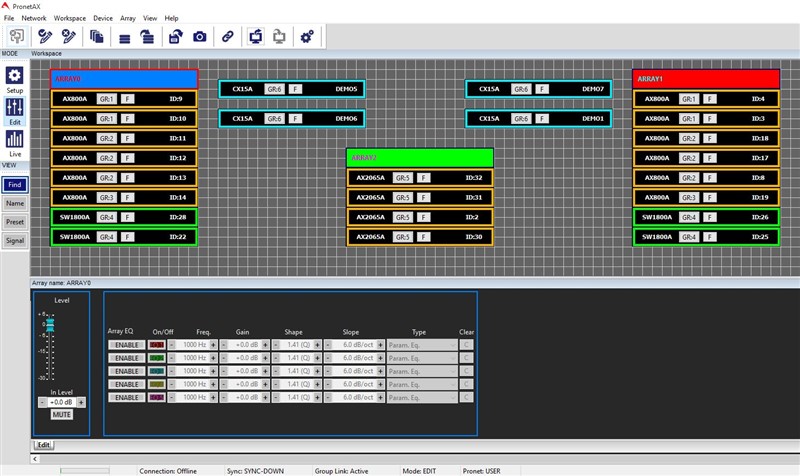Switch to Live mode bars icon

coord(14,139)
